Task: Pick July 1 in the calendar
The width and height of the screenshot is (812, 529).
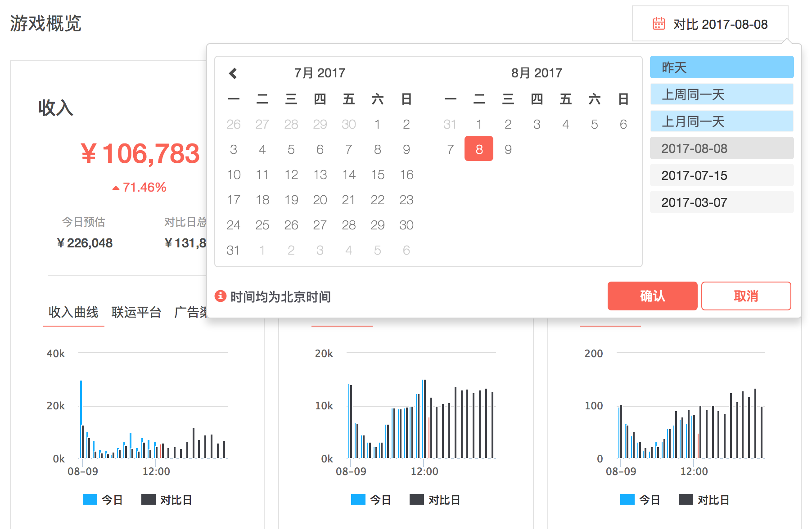Action: coord(378,124)
